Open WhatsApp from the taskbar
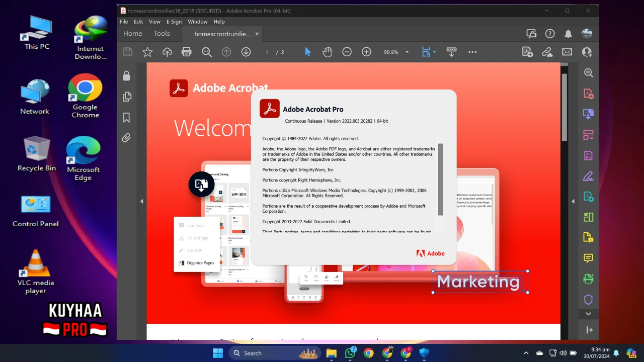Image resolution: width=644 pixels, height=362 pixels. click(351, 353)
